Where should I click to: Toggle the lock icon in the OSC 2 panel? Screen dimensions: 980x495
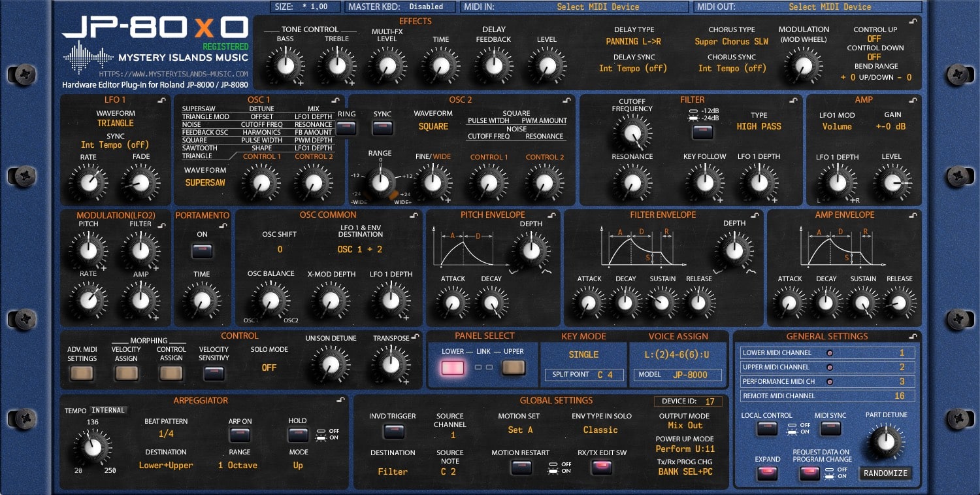point(566,100)
